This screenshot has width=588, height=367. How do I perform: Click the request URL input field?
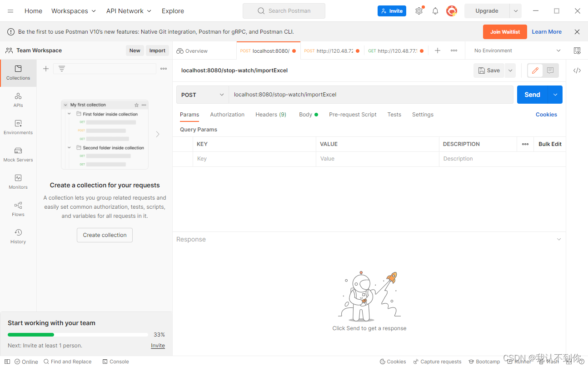[371, 95]
